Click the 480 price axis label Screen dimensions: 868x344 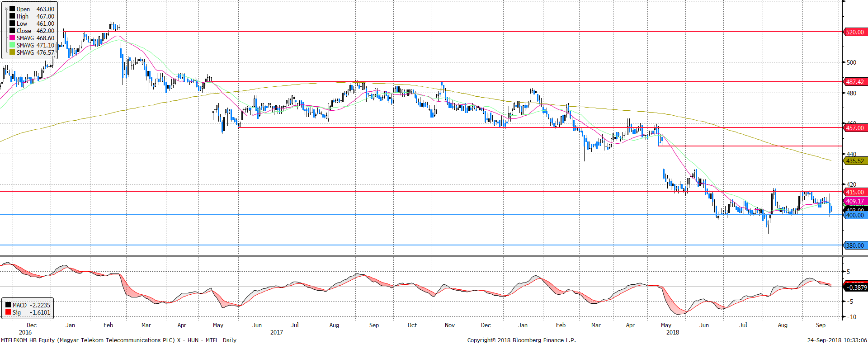pos(851,93)
